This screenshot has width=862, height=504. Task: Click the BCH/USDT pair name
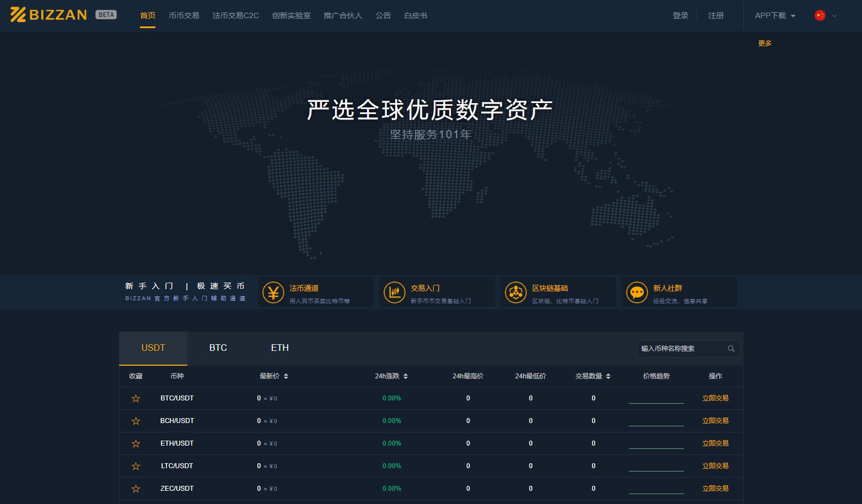(x=177, y=421)
